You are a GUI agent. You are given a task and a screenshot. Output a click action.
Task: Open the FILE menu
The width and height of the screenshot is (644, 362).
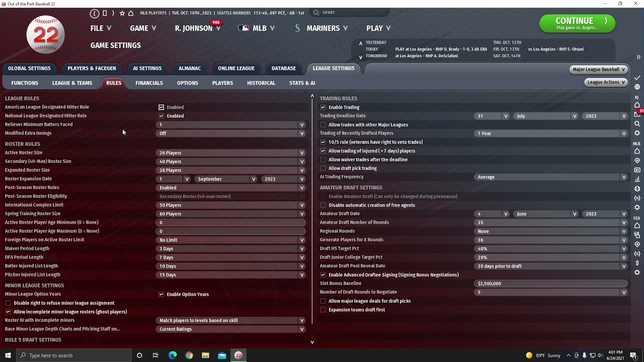point(101,28)
